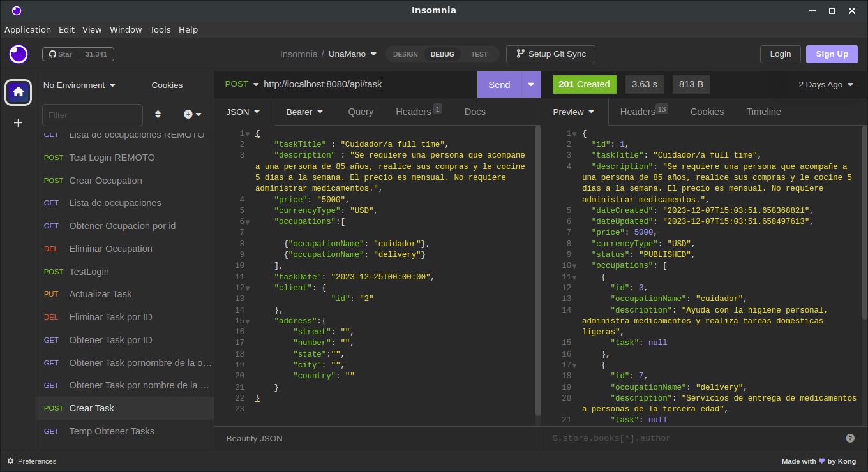The width and height of the screenshot is (868, 472).
Task: Open the Preview mode dropdown
Action: pyautogui.click(x=574, y=112)
